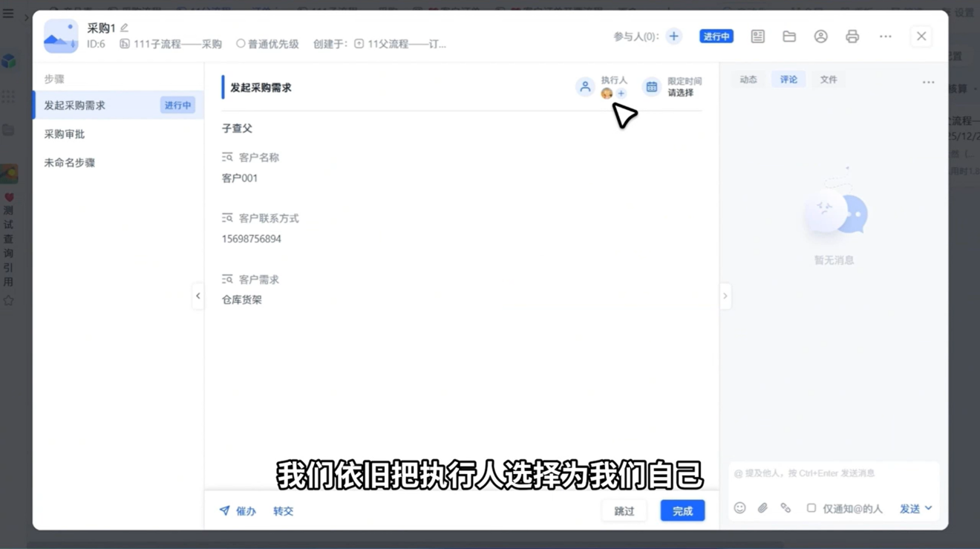Select the 普通优先级 priority option
Image resolution: width=980 pixels, height=549 pixels.
(x=267, y=44)
